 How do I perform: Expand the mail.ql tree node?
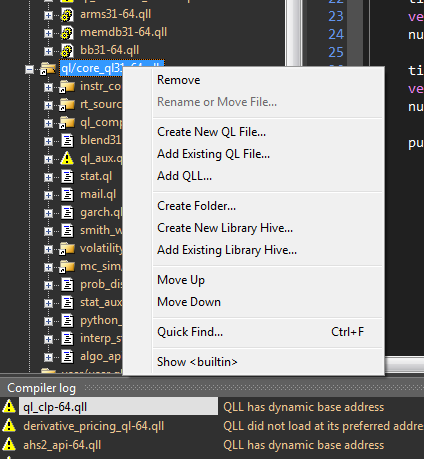click(x=48, y=195)
